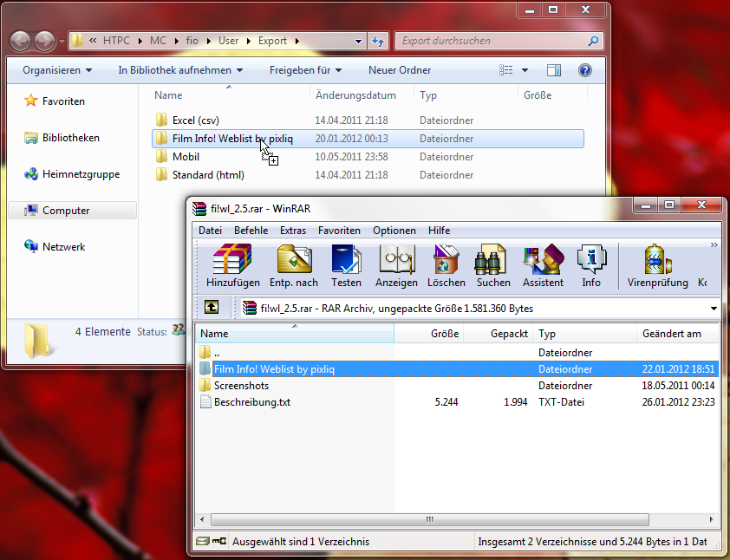The image size is (730, 560).
Task: Open 'Freigeben für' dropdown
Action: click(305, 70)
